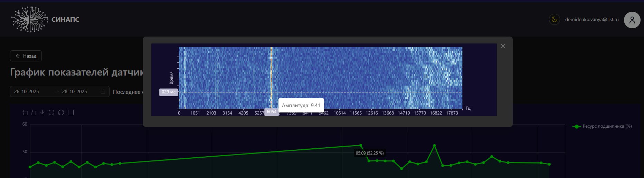Viewport: 644px width, 178px height.
Task: Click the Амплитуда: 9.41 tooltip
Action: [301, 106]
